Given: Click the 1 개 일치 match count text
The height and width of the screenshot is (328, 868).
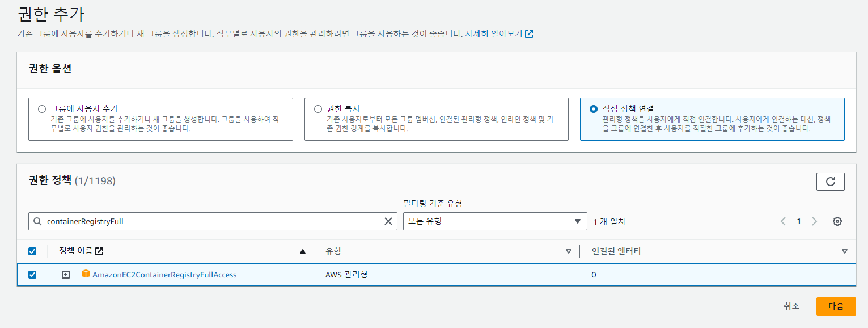Looking at the screenshot, I should [609, 221].
